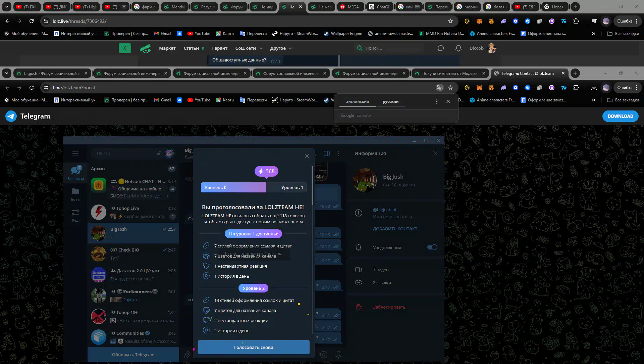Screen dimensions: 644x364
Task: Open the Translate popup options menu
Action: point(437,101)
